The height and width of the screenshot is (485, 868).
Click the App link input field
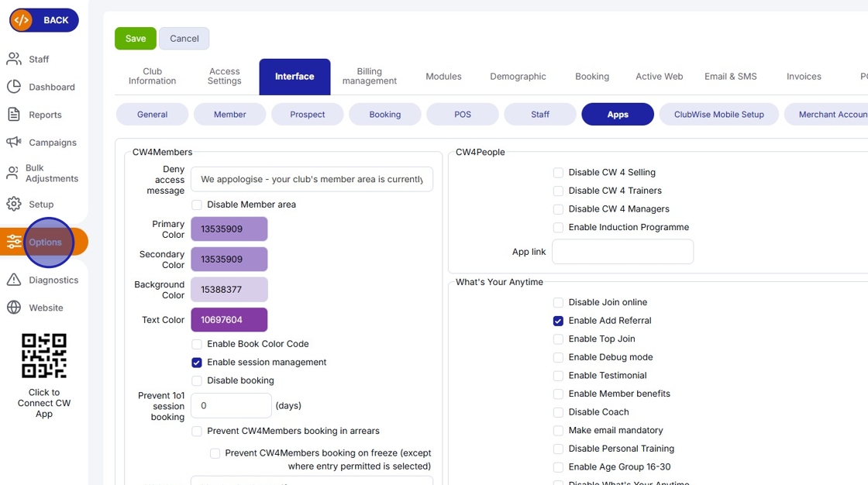pos(623,252)
